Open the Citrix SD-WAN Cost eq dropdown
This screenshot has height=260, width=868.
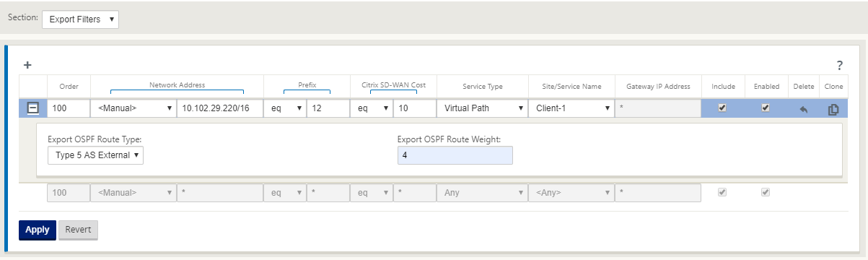pos(371,108)
